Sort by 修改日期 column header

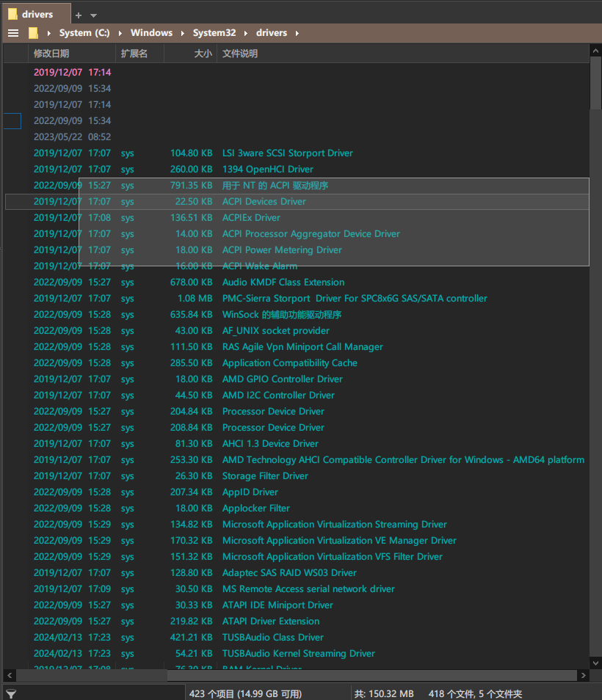(51, 54)
